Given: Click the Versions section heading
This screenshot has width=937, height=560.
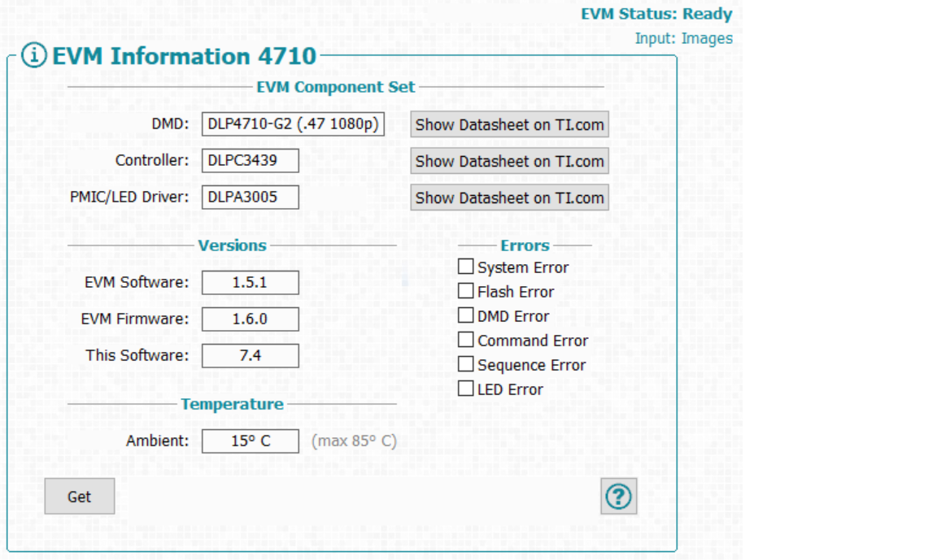Looking at the screenshot, I should click(232, 245).
